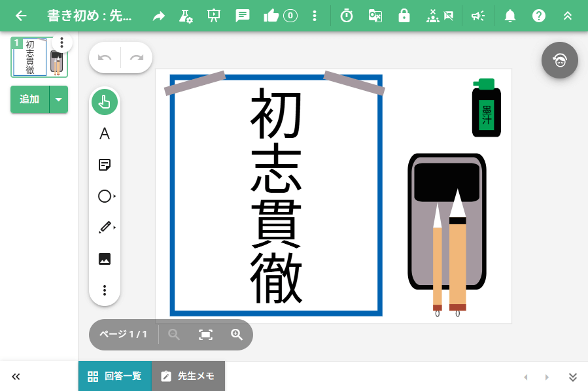Open the insert image tool

105,259
